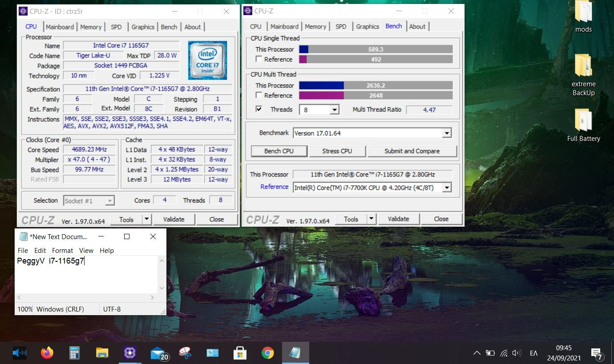The height and width of the screenshot is (364, 614).
Task: Switch to CPU tab in right CPU-Z
Action: [256, 27]
